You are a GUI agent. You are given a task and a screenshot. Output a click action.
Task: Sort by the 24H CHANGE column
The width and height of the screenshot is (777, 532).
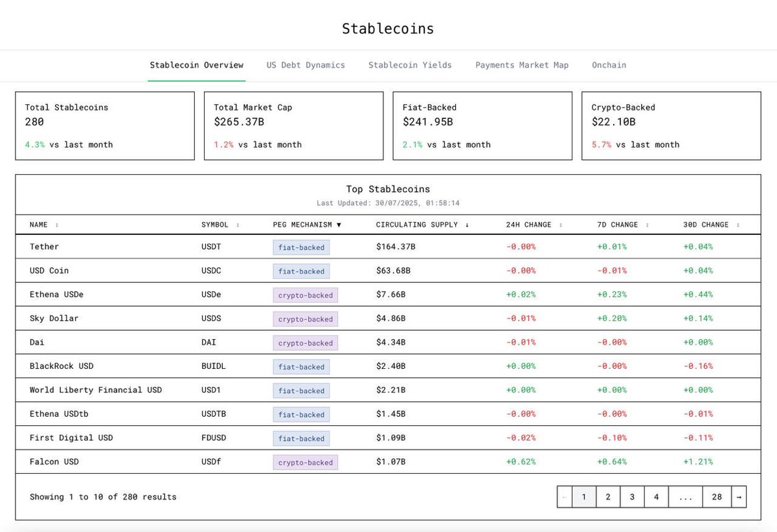[x=534, y=225]
